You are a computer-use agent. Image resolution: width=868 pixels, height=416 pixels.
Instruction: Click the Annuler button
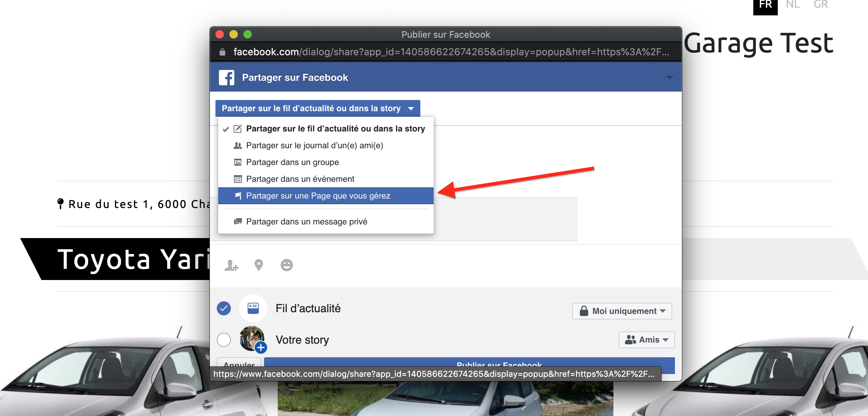pos(239,362)
